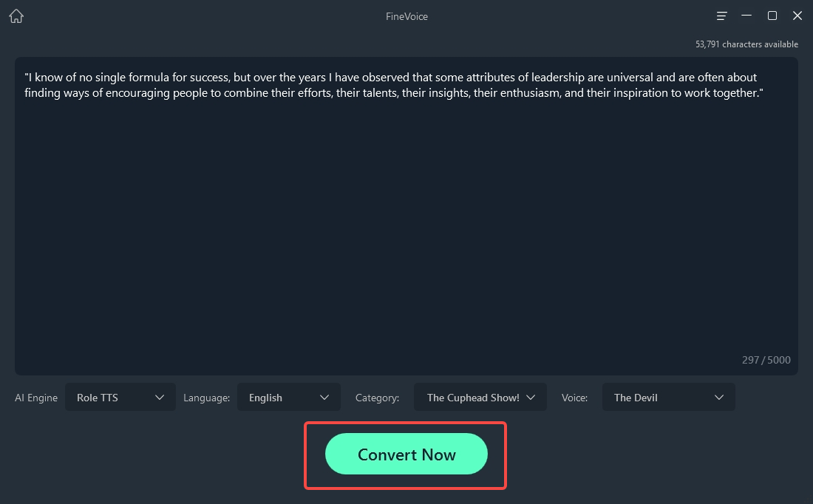Expand the Language dropdown set to English
Image resolution: width=813 pixels, height=504 pixels.
[x=288, y=398]
